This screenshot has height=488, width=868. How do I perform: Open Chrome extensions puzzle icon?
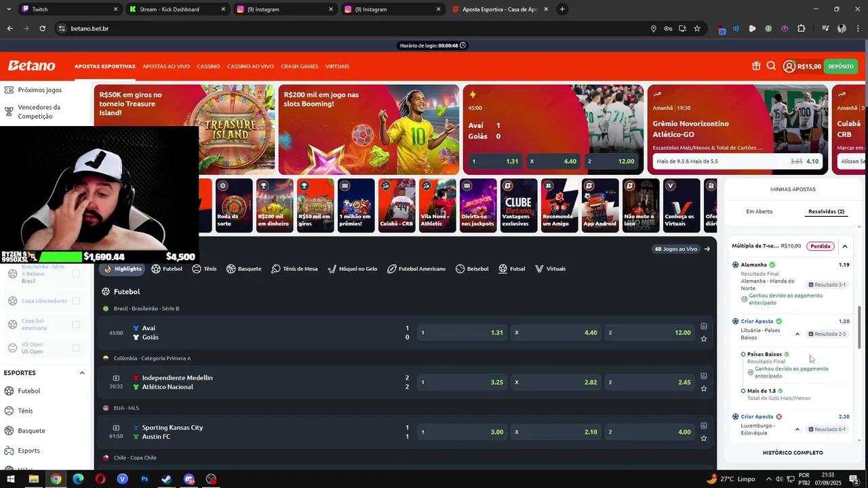[802, 28]
